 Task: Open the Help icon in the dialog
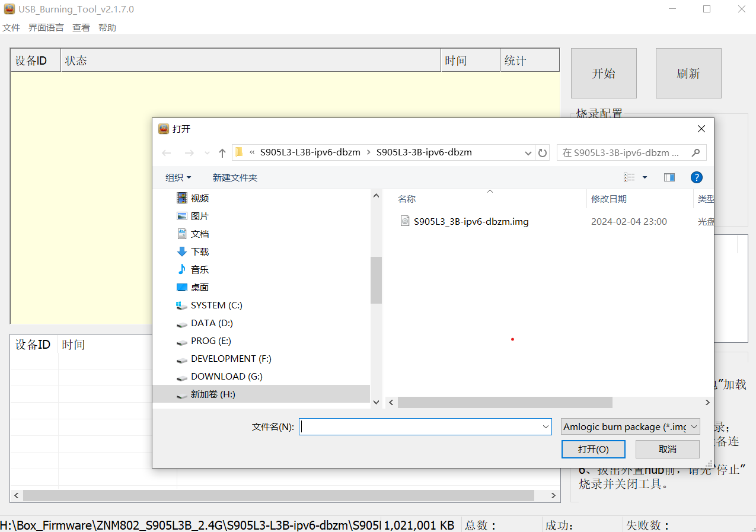coord(696,177)
